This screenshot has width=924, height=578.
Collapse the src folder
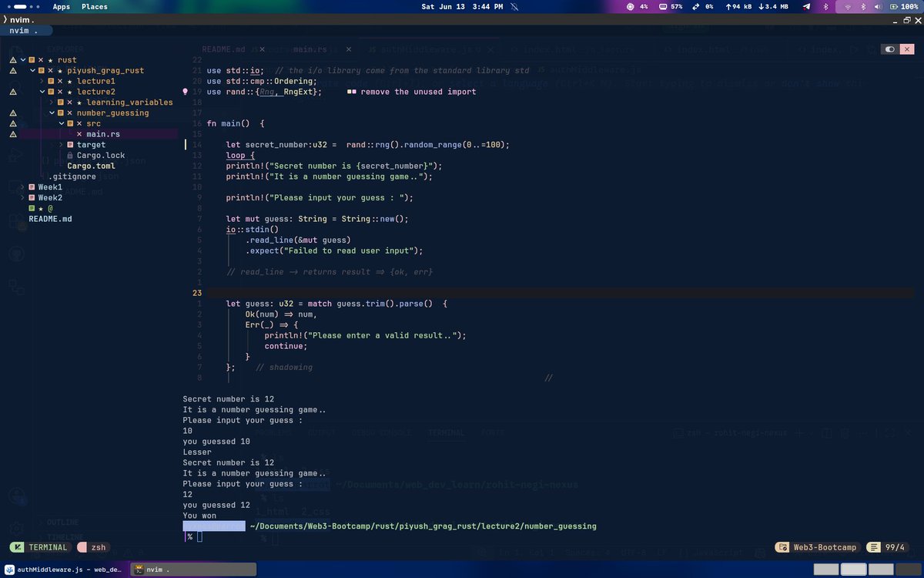pos(61,123)
